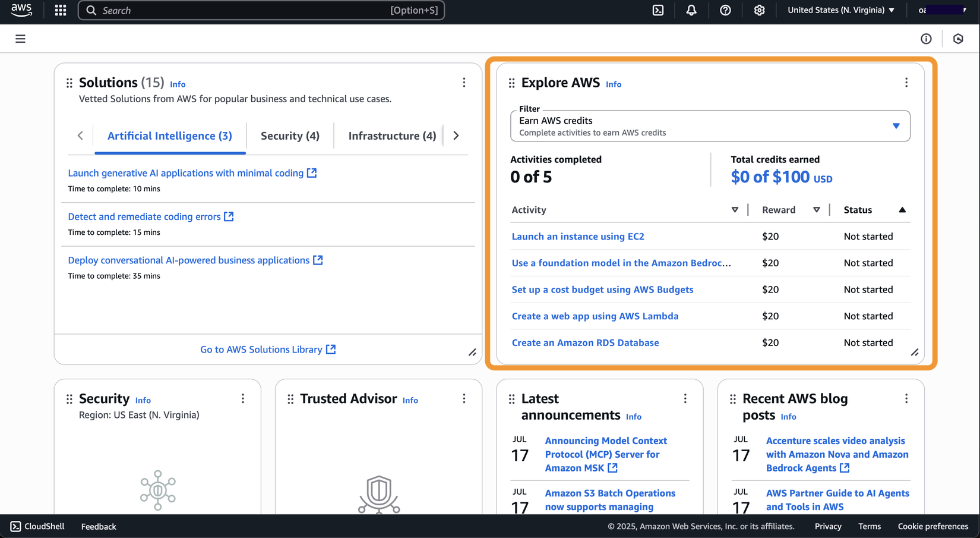Image resolution: width=980 pixels, height=538 pixels.
Task: Switch to the Security (4) tab
Action: 290,136
